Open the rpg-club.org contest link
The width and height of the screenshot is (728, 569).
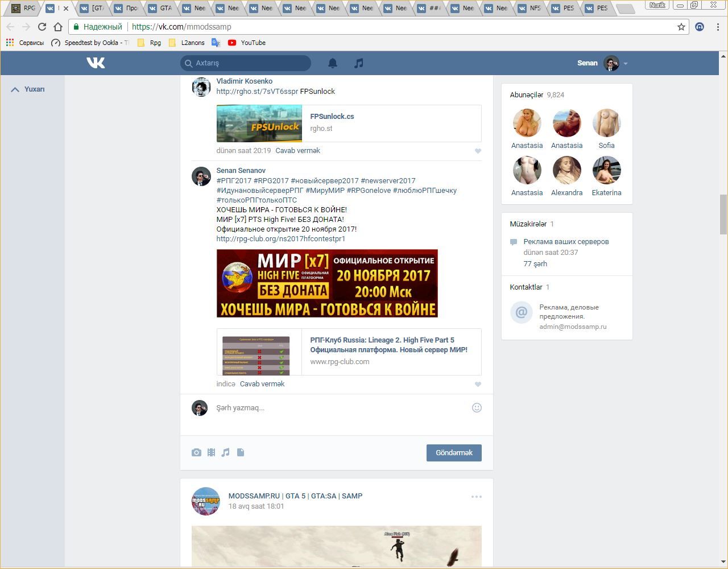(x=281, y=239)
